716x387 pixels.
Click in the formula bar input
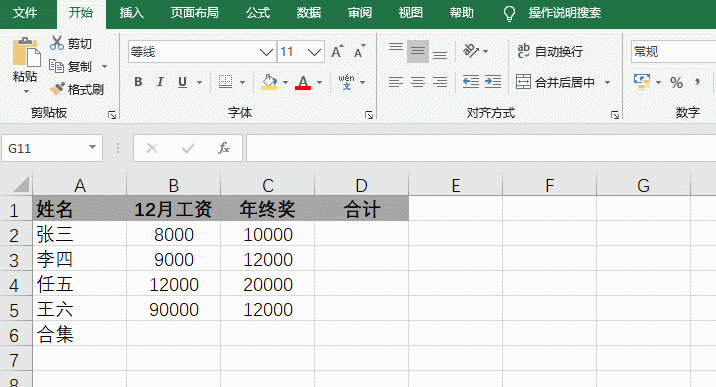[x=481, y=148]
